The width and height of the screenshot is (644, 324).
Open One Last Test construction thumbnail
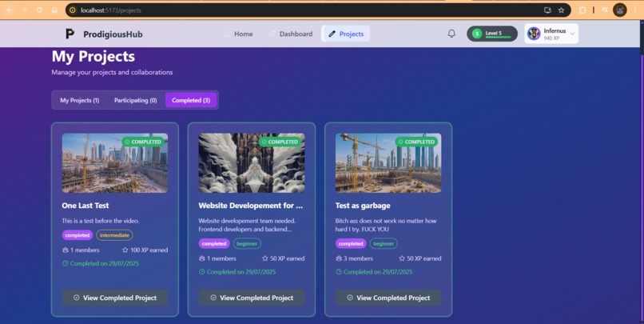(x=115, y=163)
